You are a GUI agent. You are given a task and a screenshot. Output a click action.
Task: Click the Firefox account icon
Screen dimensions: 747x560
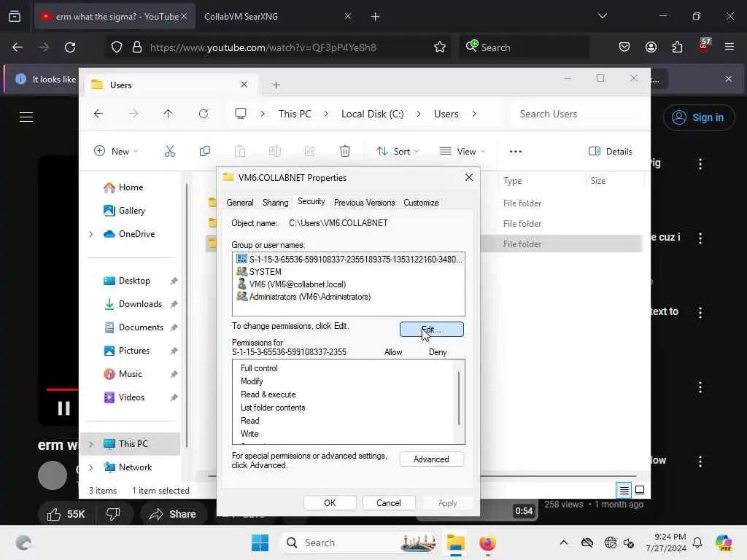click(651, 47)
